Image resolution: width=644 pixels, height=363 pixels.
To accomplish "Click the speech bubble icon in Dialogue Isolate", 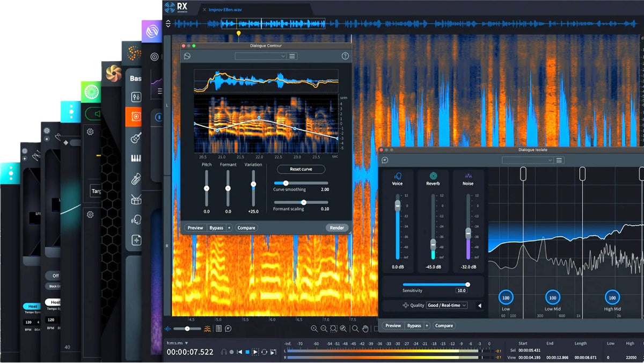I will 385,160.
